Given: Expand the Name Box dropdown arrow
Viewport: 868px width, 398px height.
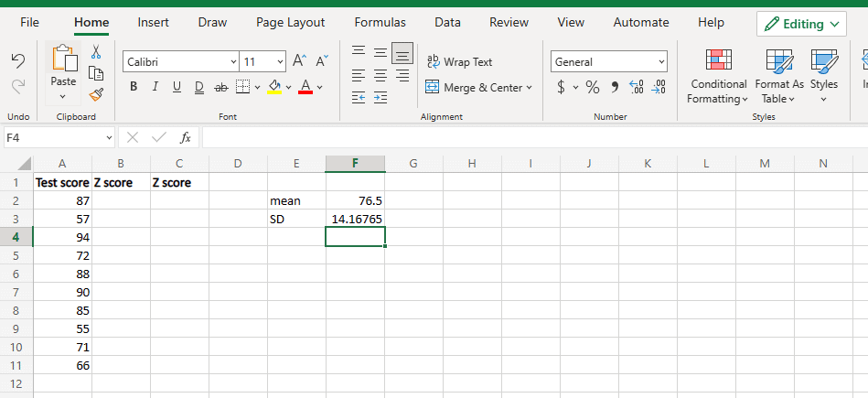Looking at the screenshot, I should (x=109, y=137).
